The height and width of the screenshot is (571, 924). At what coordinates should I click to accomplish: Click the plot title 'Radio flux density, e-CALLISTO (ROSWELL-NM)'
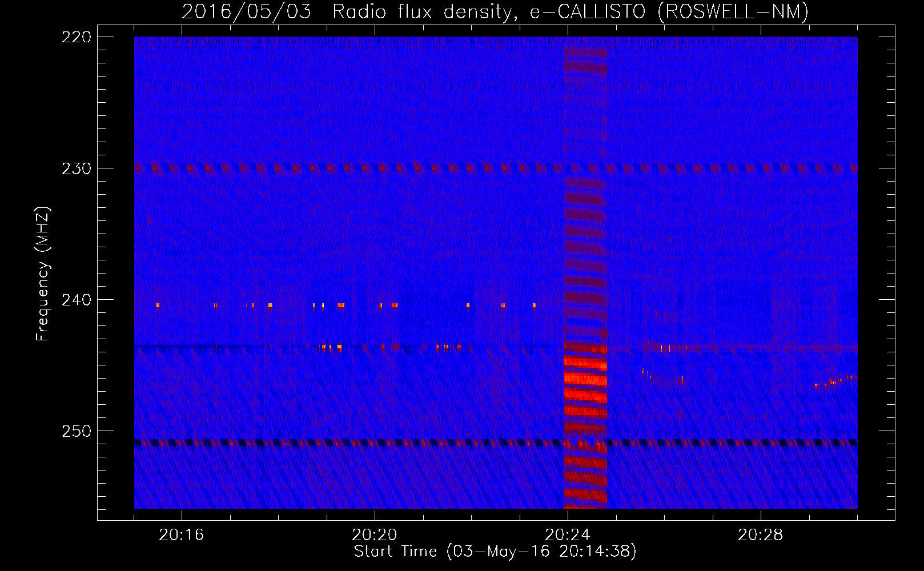click(x=571, y=11)
